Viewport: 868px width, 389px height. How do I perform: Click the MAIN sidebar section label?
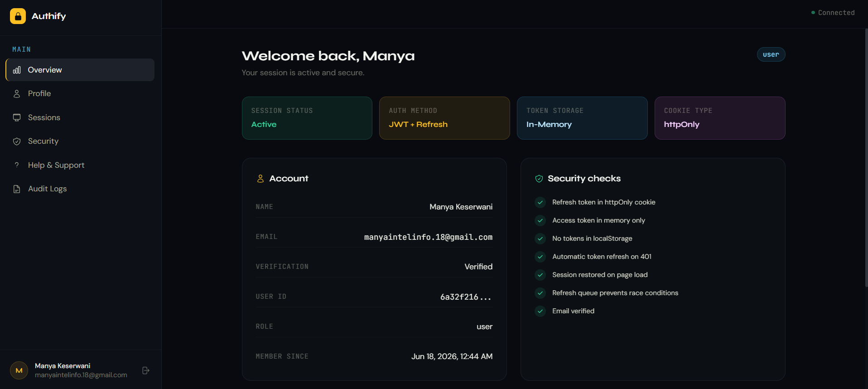(22, 49)
